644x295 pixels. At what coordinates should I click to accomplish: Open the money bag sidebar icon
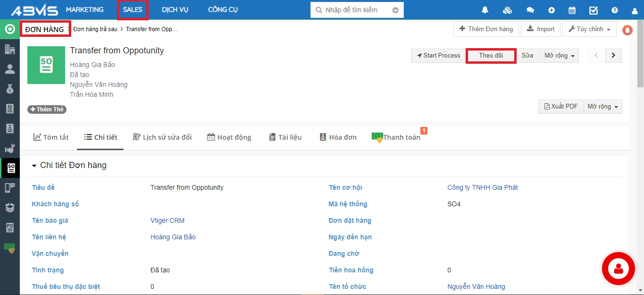tap(10, 89)
